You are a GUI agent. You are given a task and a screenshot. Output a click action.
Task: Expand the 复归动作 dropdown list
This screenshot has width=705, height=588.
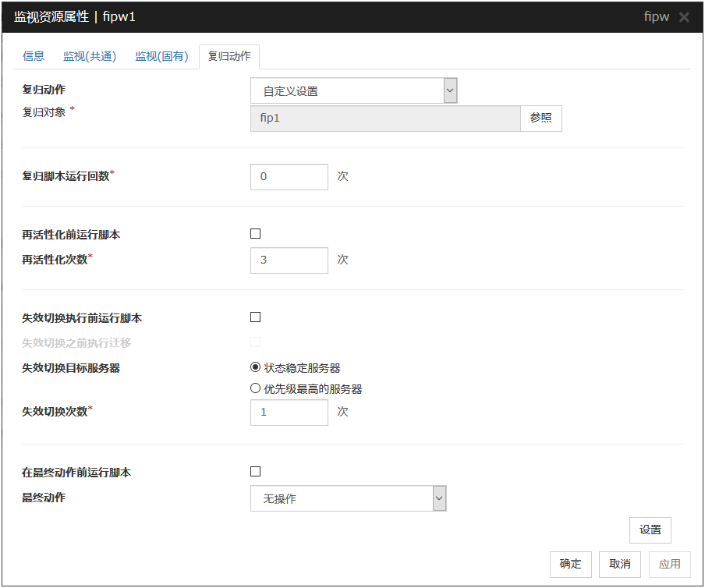tap(353, 91)
